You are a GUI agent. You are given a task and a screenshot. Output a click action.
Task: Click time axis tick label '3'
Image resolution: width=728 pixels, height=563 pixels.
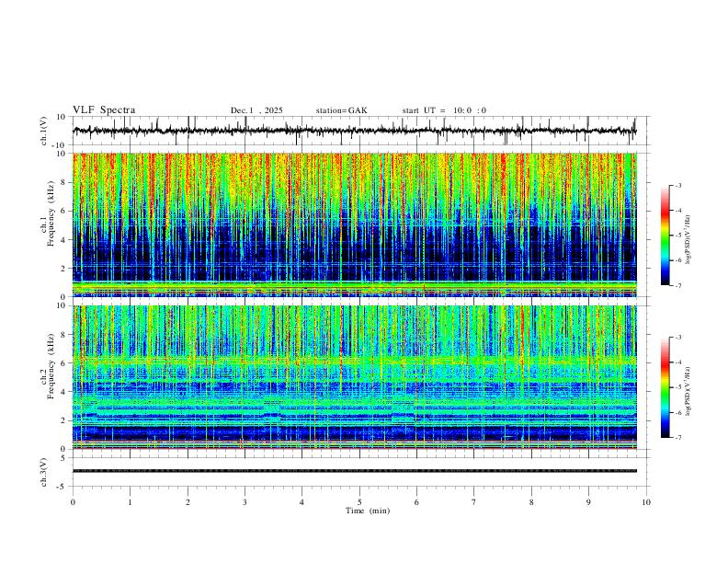pos(245,502)
